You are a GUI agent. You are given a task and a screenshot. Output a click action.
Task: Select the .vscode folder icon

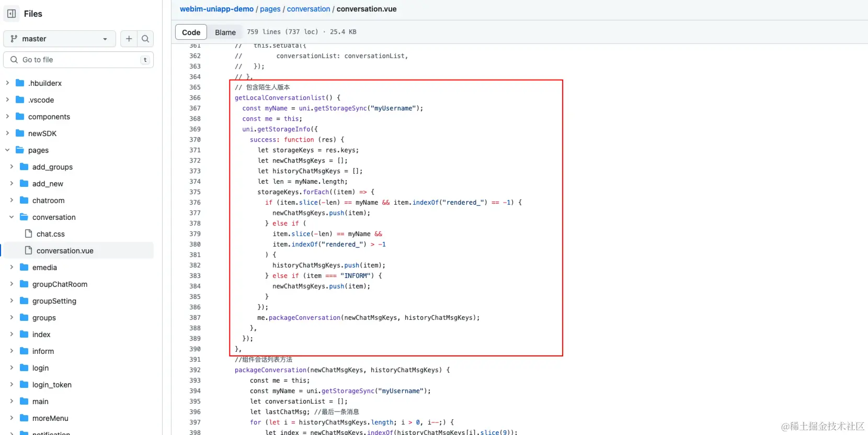(20, 99)
